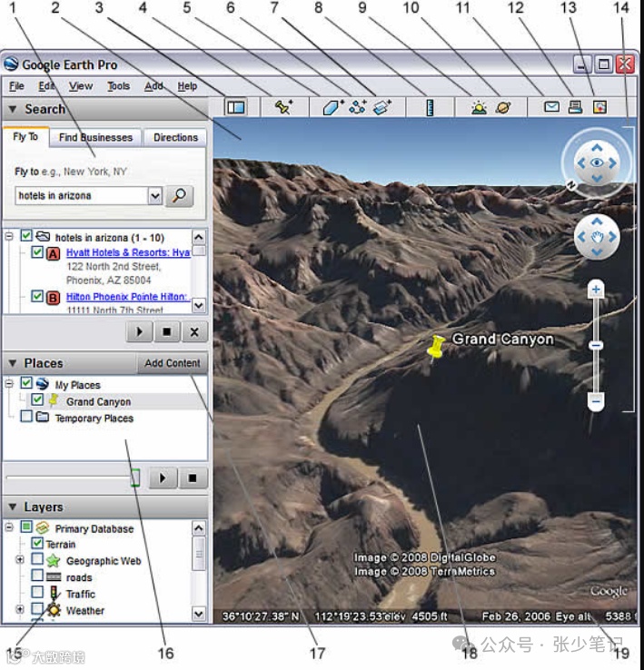
Task: Collapse the hotels in arizona results tree
Action: click(9, 236)
